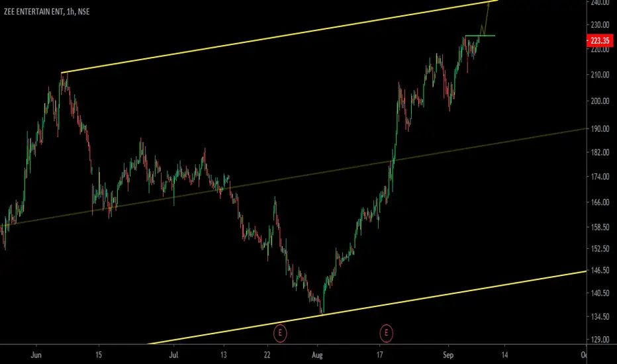Click the 17 date label on time axis
The width and height of the screenshot is (617, 364).
coord(379,355)
